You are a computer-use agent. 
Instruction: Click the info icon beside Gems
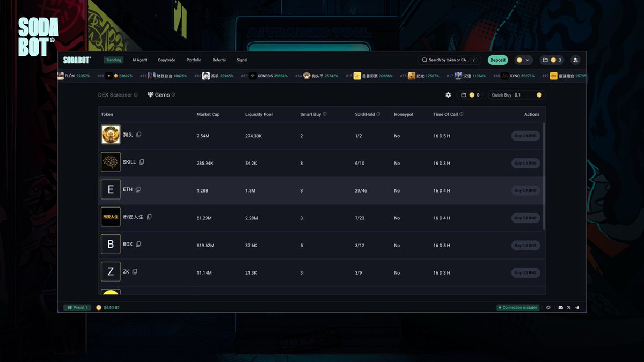(x=173, y=95)
